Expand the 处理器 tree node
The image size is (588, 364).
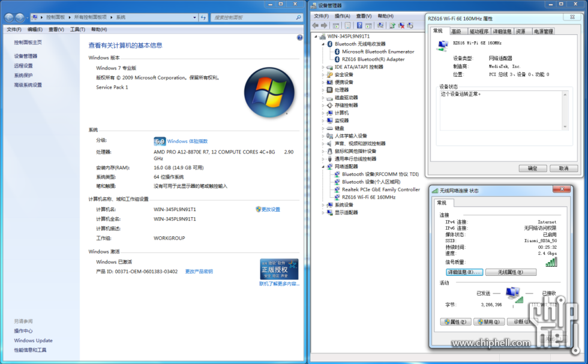323,90
